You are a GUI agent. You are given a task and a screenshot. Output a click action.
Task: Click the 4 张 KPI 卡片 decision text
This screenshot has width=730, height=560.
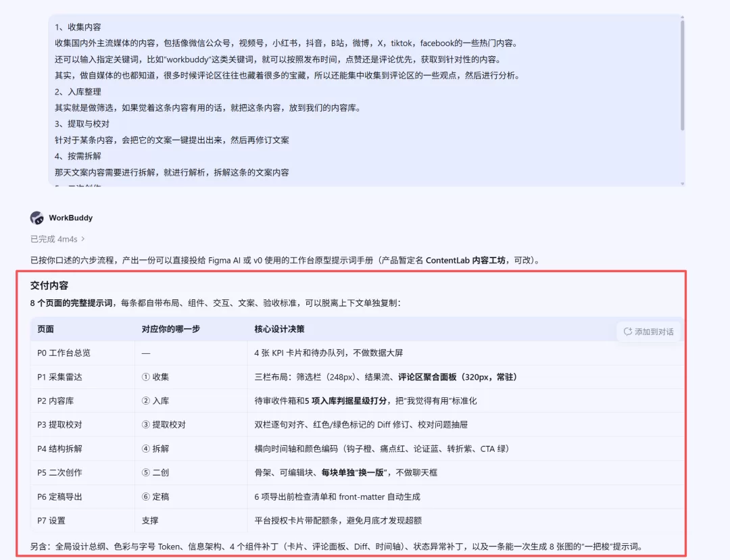(328, 353)
